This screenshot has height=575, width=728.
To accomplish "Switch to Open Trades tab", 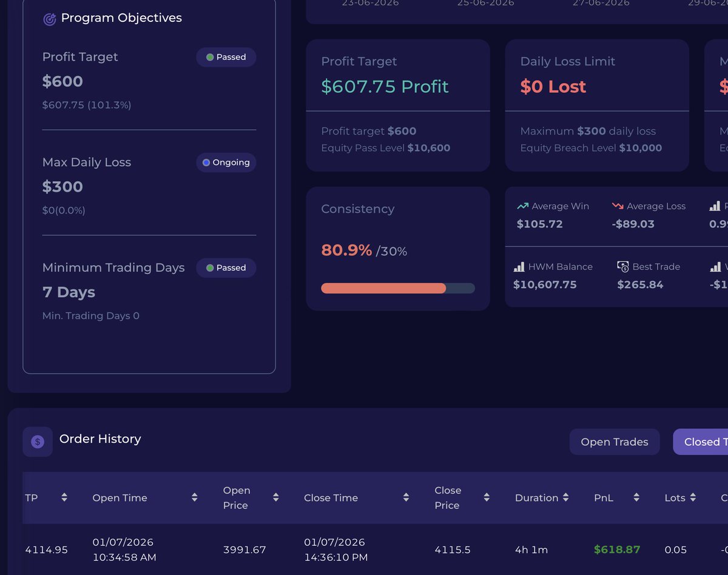I will click(x=615, y=442).
